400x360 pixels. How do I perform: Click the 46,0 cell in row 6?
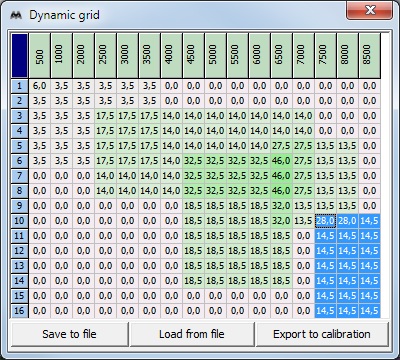(x=282, y=161)
